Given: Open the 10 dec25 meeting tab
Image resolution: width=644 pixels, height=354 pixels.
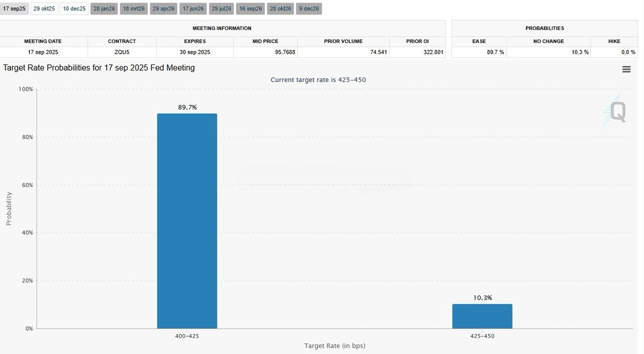Looking at the screenshot, I should click(x=74, y=9).
